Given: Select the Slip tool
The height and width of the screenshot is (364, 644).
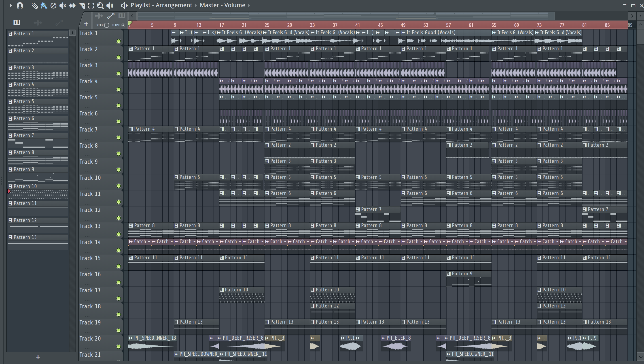Looking at the screenshot, I should (x=72, y=5).
